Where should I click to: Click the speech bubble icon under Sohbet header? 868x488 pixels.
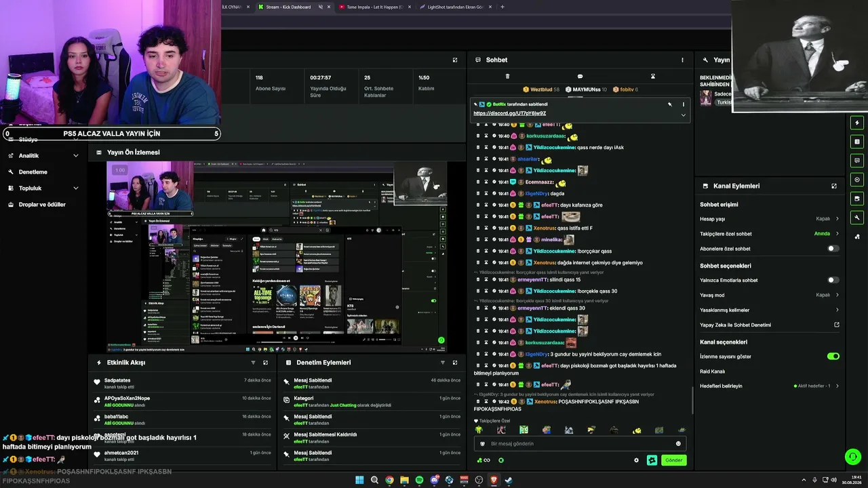[580, 76]
